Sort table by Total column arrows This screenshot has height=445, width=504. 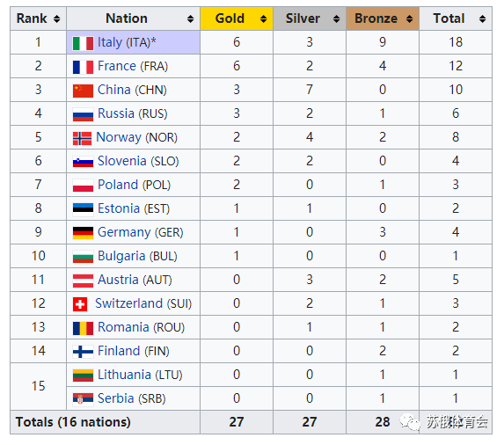point(482,18)
